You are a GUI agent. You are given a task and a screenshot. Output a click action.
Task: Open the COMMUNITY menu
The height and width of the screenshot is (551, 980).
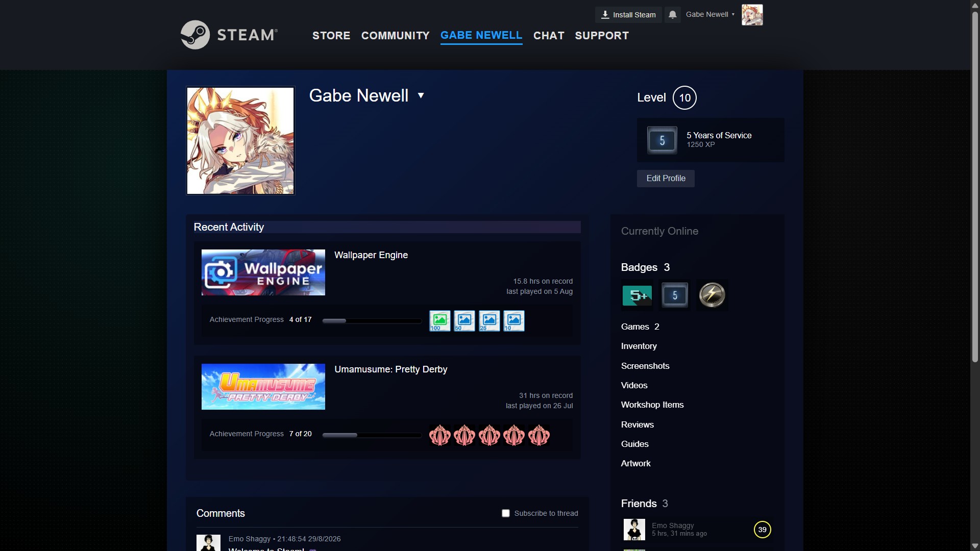(396, 36)
